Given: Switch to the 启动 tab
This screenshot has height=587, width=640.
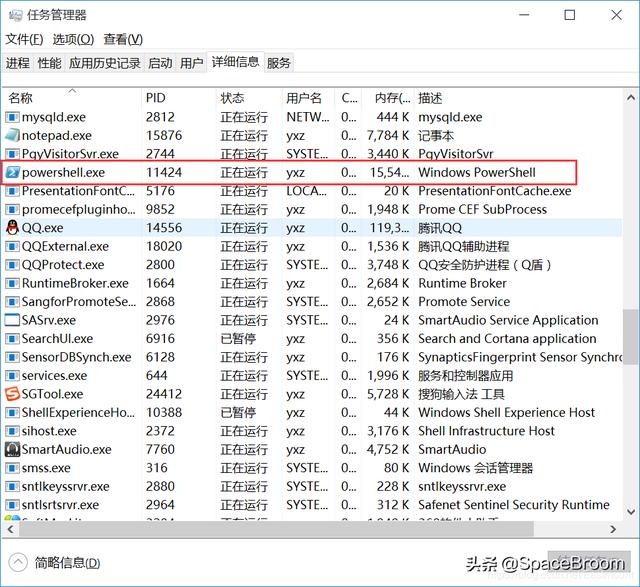Looking at the screenshot, I should tap(160, 63).
